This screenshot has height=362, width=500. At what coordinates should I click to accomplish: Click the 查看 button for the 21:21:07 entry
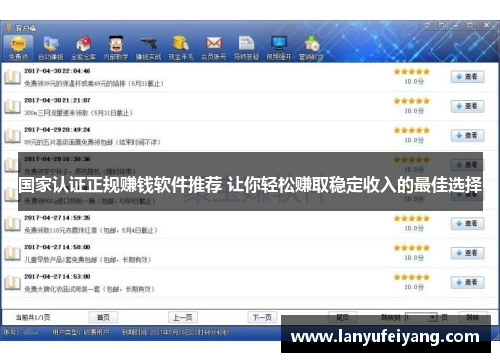coord(467,106)
